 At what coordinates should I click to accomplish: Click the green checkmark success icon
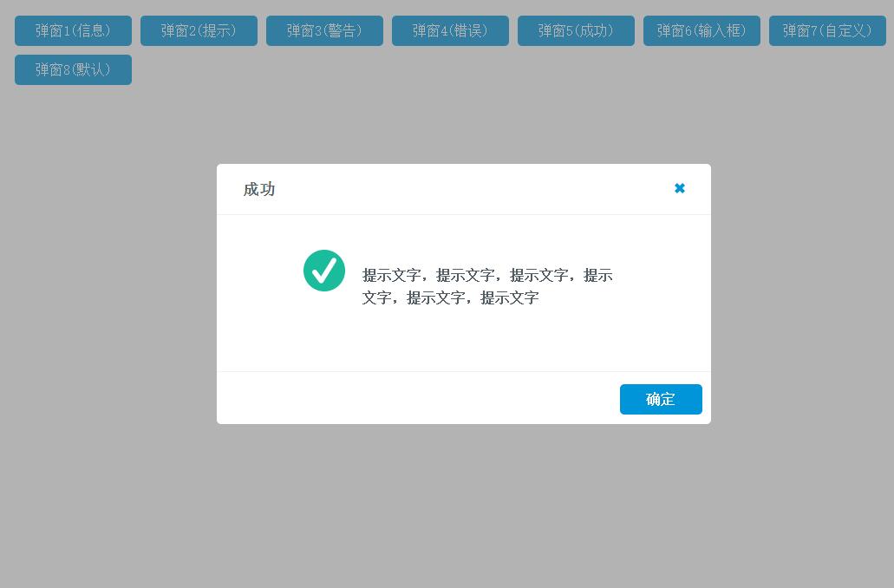(324, 271)
